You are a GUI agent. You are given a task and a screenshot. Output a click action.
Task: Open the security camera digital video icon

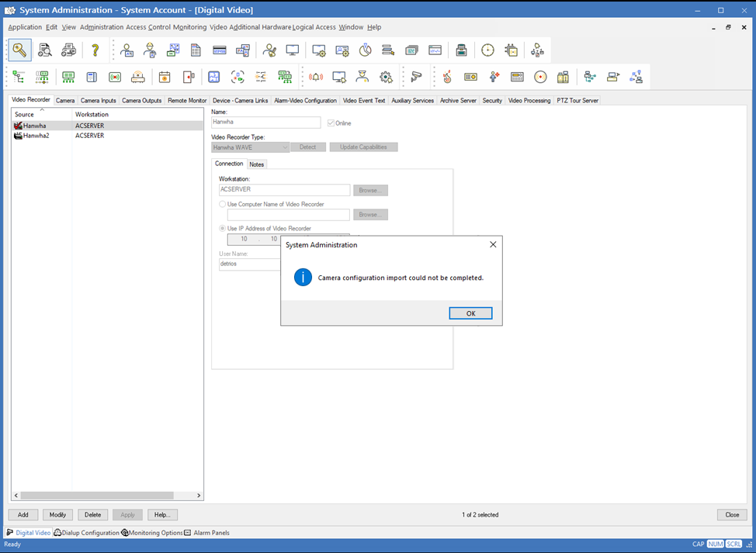tap(416, 77)
